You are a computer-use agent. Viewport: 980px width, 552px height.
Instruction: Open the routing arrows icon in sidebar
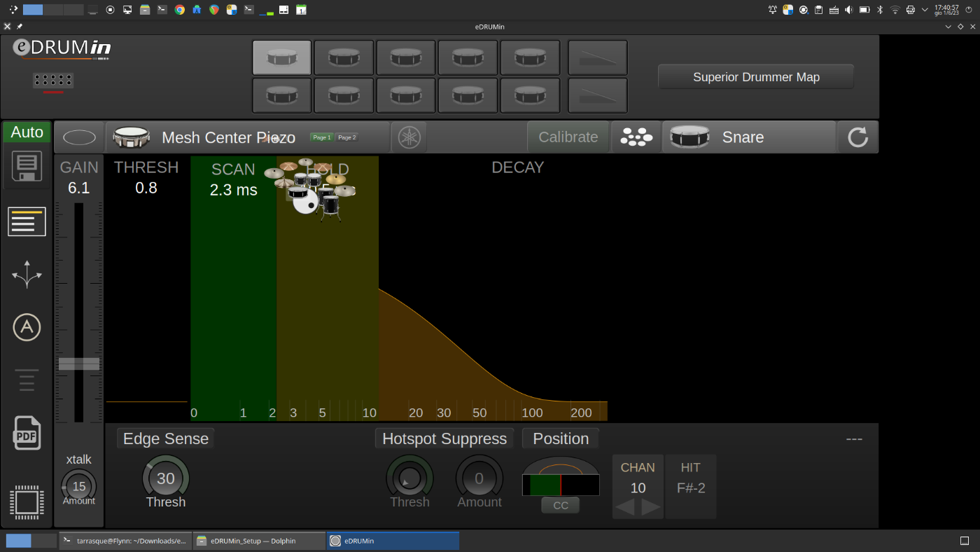[27, 274]
